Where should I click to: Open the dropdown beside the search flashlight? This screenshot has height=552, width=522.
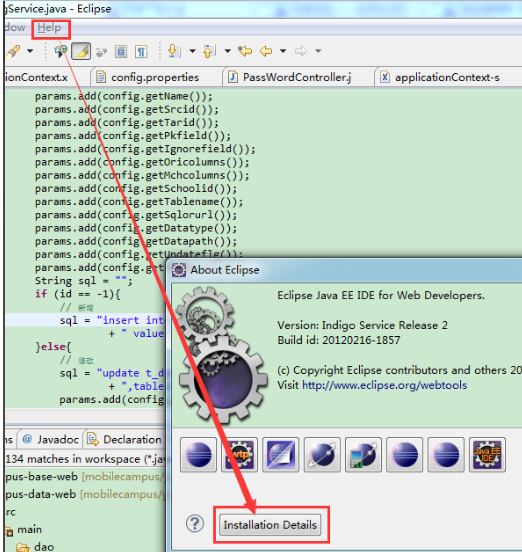(30, 51)
